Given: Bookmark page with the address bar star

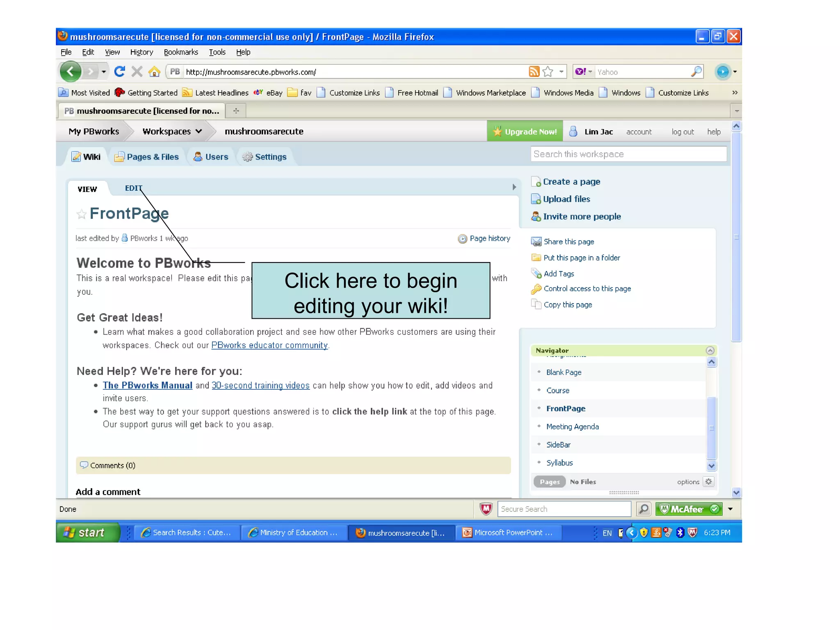Looking at the screenshot, I should [548, 72].
